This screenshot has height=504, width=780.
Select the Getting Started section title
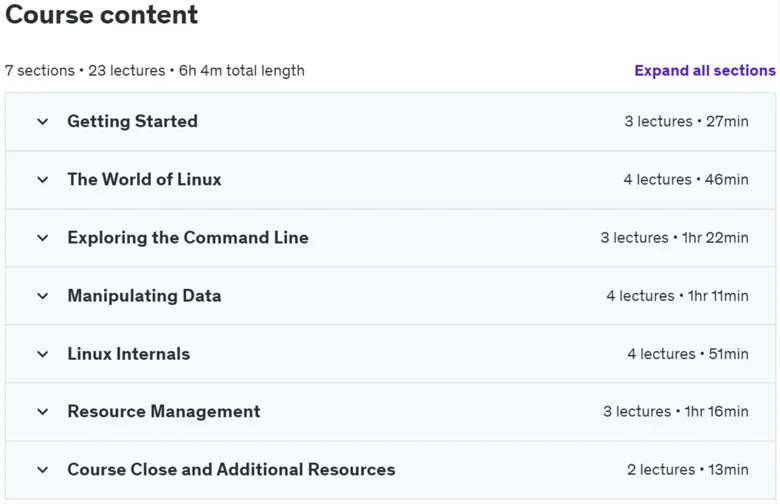click(x=132, y=121)
